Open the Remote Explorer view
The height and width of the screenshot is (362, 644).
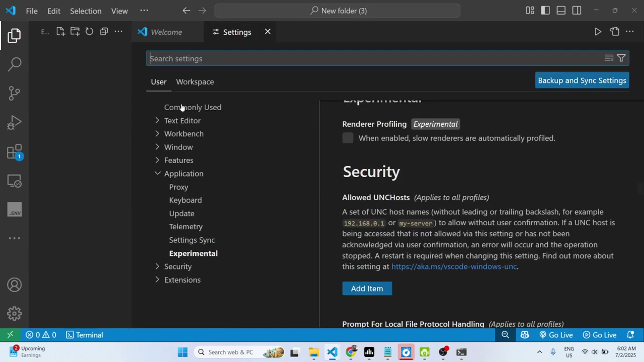14,181
